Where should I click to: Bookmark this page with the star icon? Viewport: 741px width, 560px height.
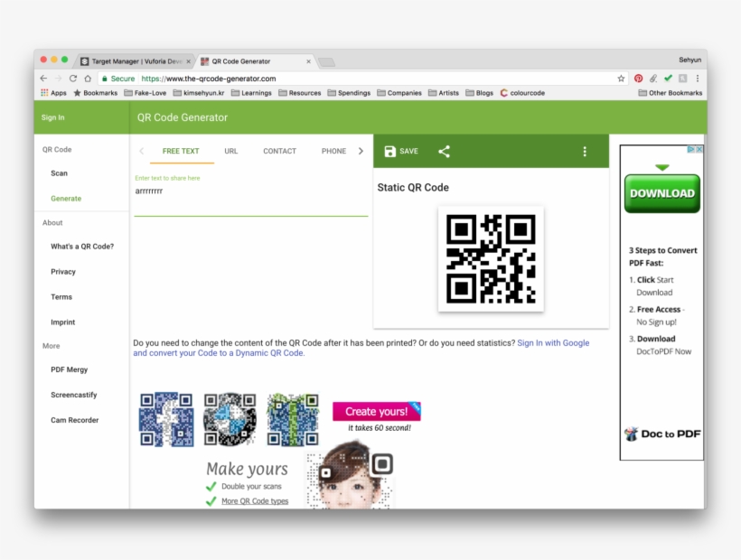click(x=621, y=79)
